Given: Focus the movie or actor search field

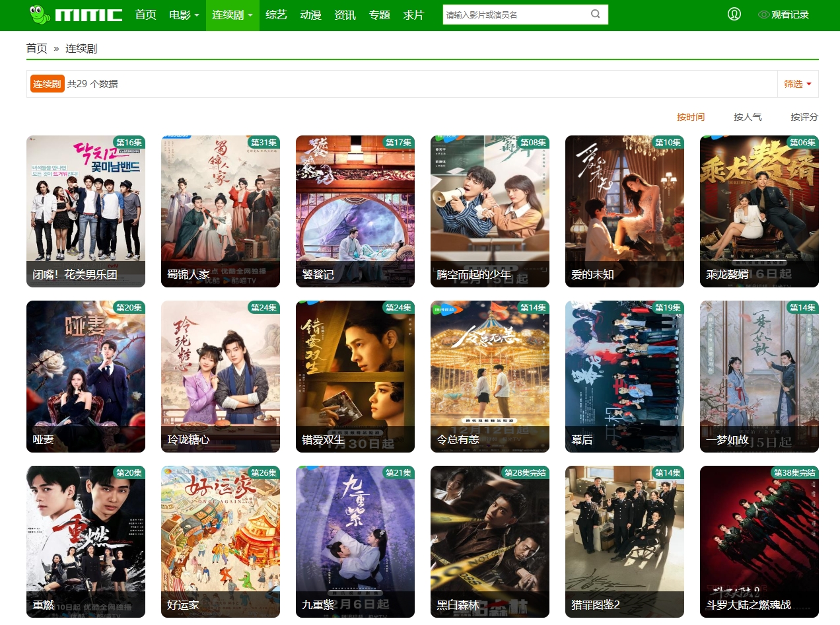Looking at the screenshot, I should click(x=515, y=14).
